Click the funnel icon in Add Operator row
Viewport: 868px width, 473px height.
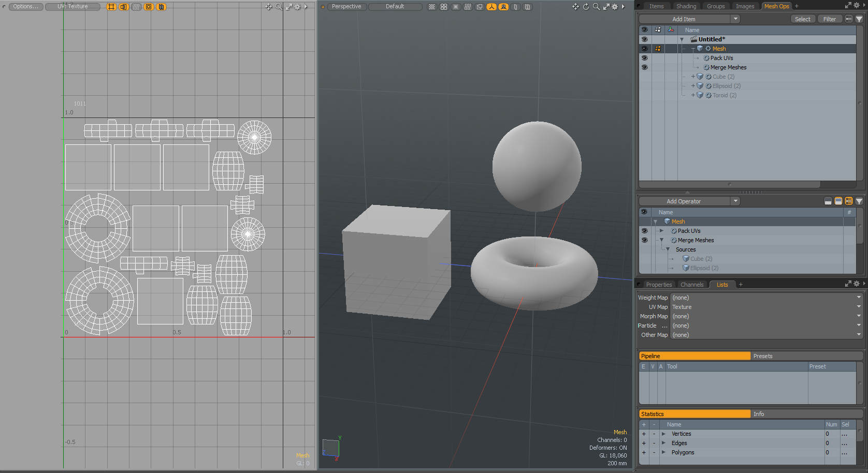tap(859, 201)
